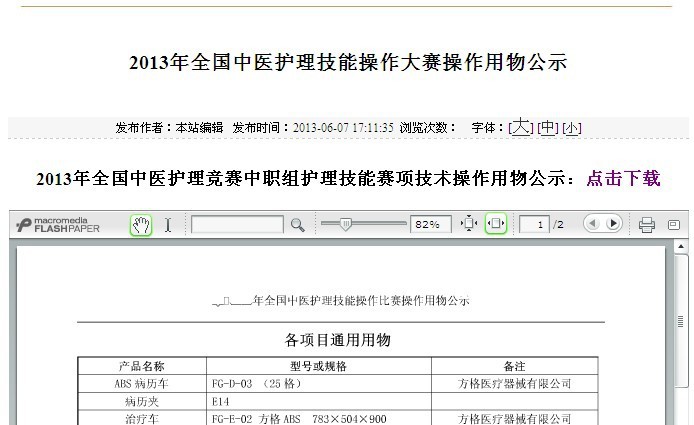Set font size to medium (中)
Viewport: 694px width, 425px height.
[x=547, y=128]
